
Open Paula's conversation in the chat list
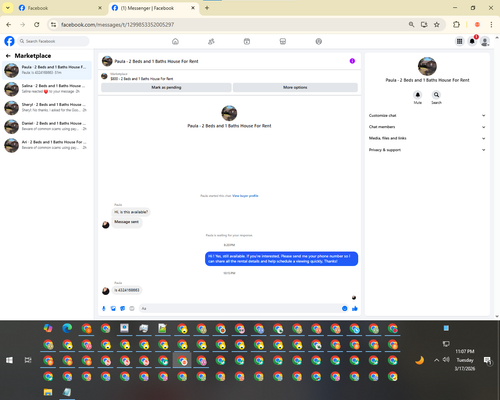coord(47,70)
